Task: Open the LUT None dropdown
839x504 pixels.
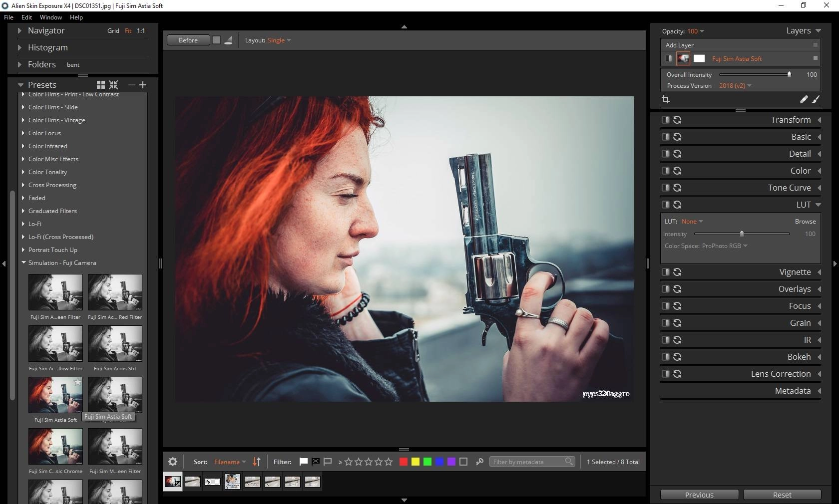Action: click(x=692, y=222)
